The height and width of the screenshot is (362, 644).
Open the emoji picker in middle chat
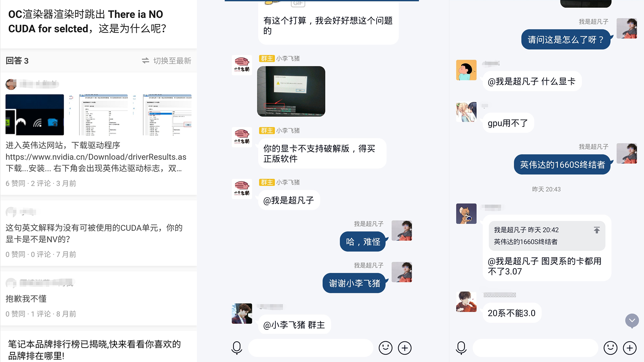coord(385,348)
